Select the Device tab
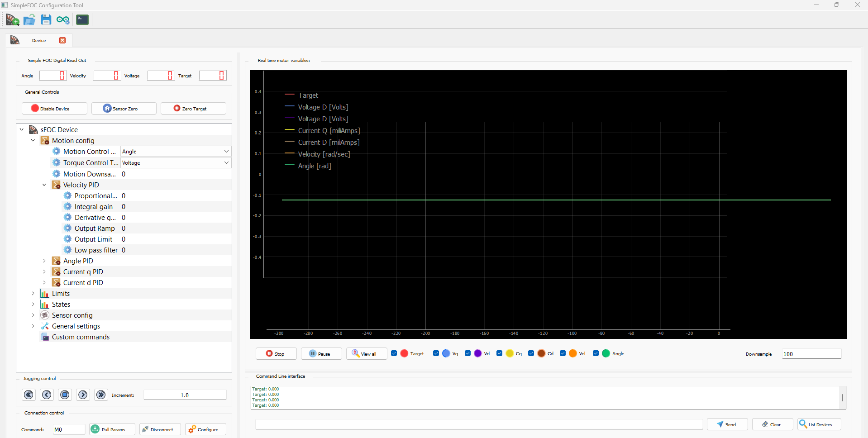868x438 pixels. click(39, 40)
